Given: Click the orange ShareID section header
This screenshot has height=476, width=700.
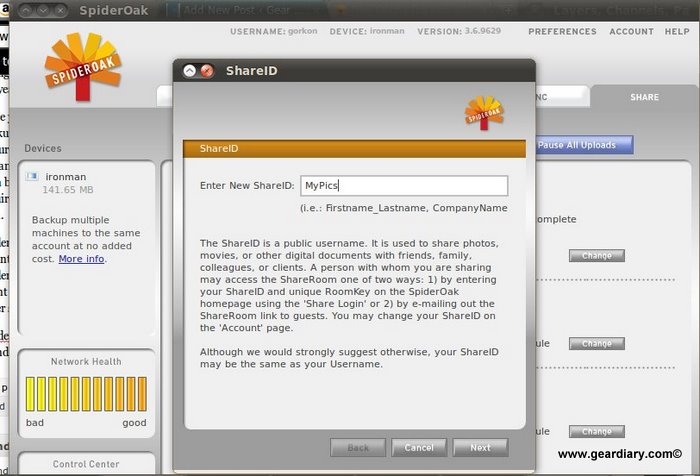Looking at the screenshot, I should [354, 149].
